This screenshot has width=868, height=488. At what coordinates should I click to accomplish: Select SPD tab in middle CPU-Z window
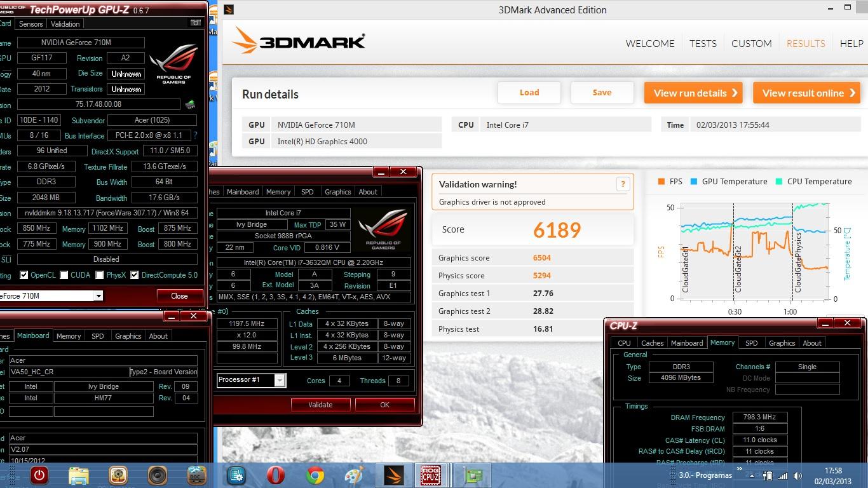pos(307,192)
